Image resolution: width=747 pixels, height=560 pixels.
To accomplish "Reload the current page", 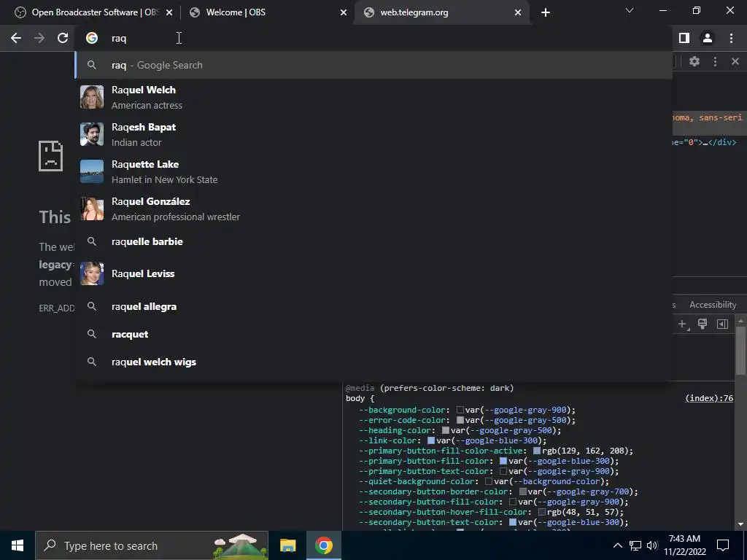I will coord(63,38).
